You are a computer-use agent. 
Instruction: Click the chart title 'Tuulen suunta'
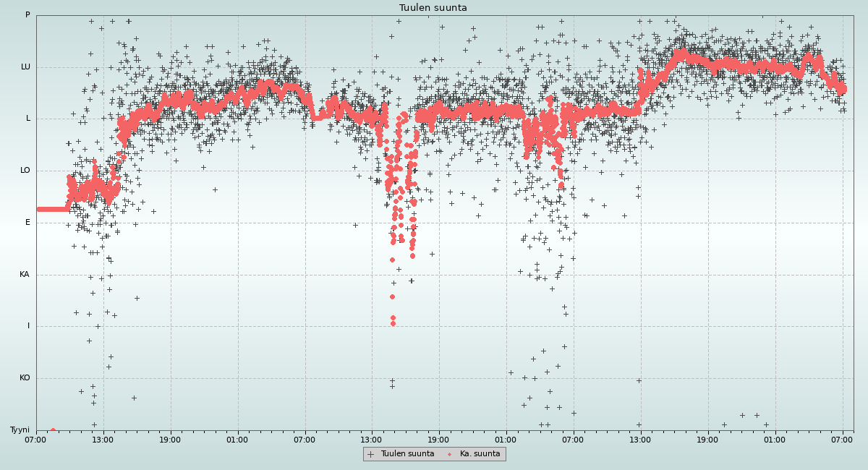(433, 8)
